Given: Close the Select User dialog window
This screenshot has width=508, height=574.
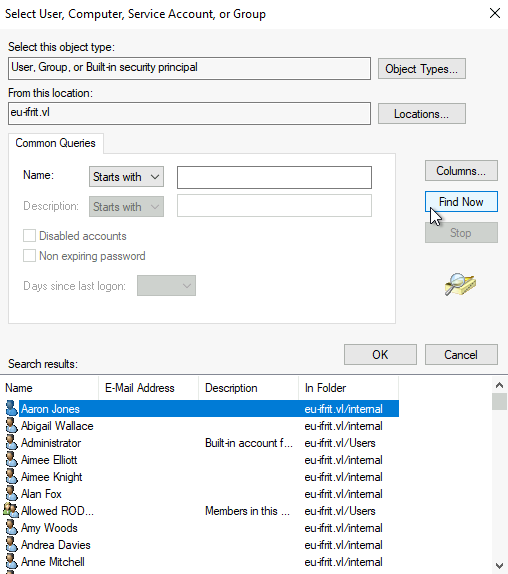Looking at the screenshot, I should point(495,13).
